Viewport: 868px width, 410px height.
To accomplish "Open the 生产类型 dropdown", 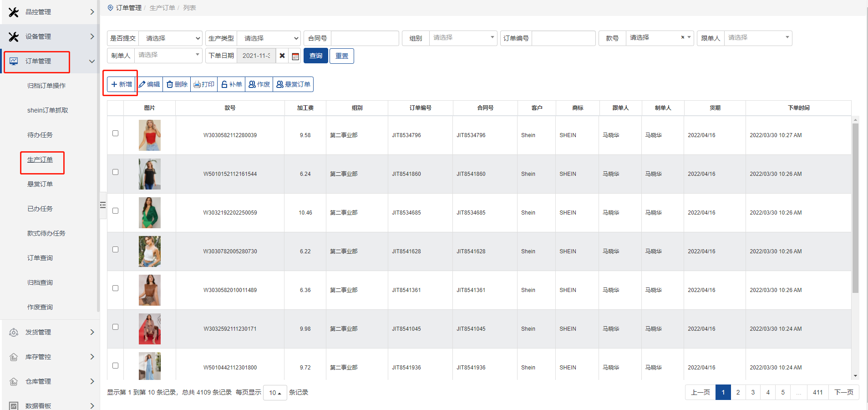I will (269, 38).
